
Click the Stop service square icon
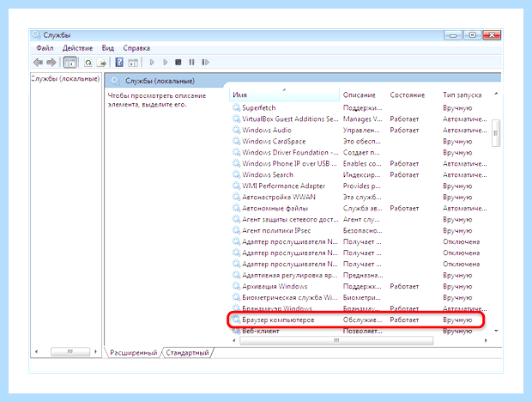[x=178, y=62]
